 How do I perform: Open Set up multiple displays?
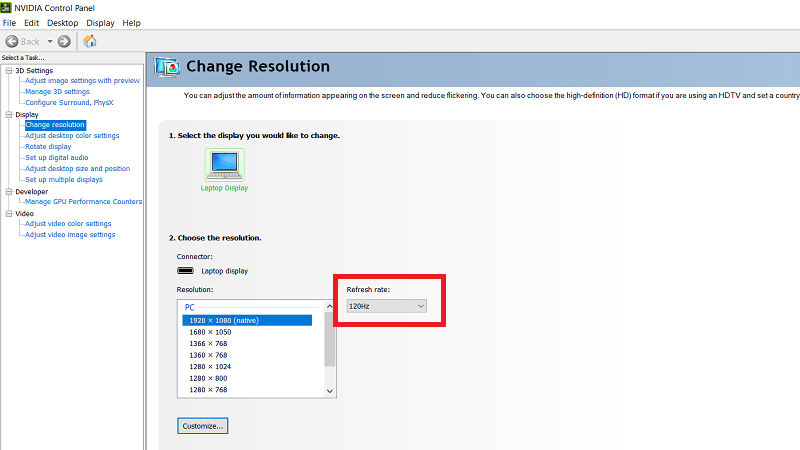click(x=64, y=180)
